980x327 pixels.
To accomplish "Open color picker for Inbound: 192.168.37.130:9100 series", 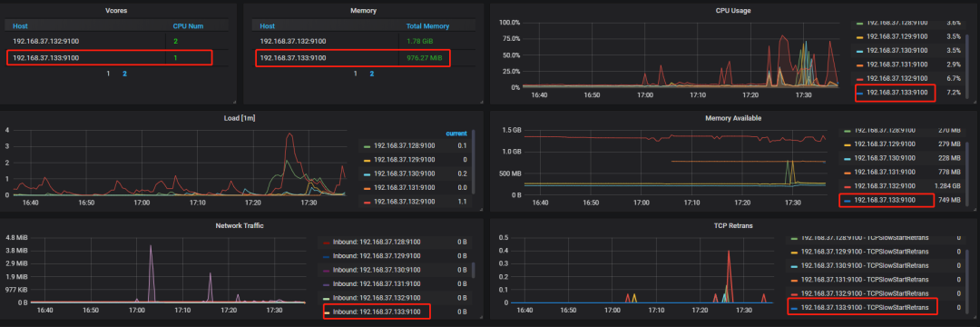I will 327,270.
